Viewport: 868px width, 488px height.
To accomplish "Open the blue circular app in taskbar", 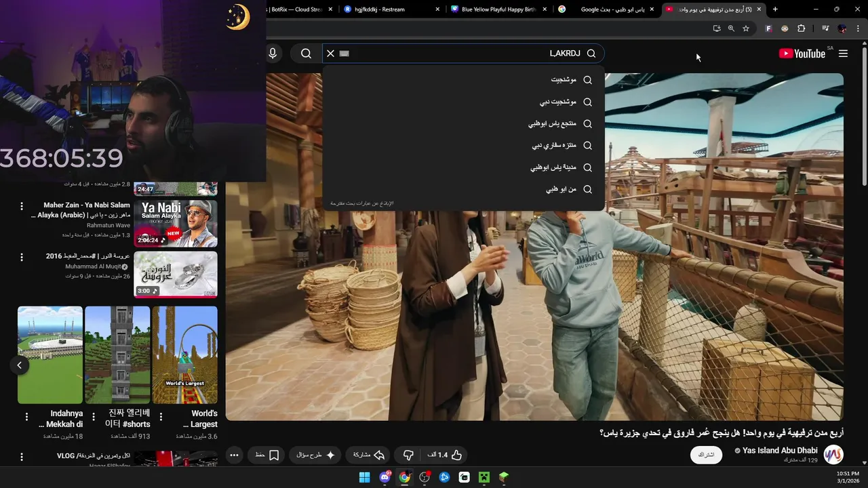I will (444, 477).
